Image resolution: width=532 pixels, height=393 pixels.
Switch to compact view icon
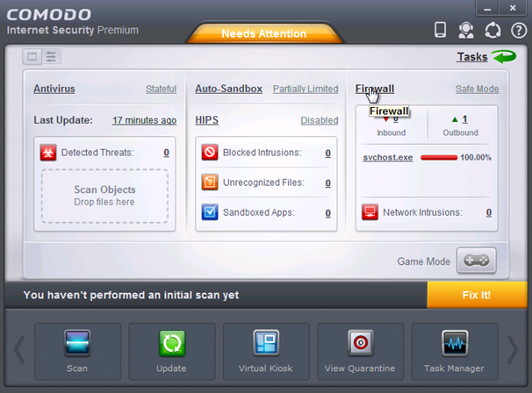32,57
